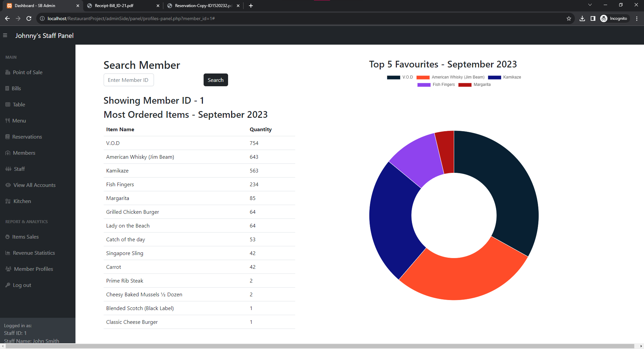Click the Enter Member ID field
The height and width of the screenshot is (349, 644).
point(128,80)
